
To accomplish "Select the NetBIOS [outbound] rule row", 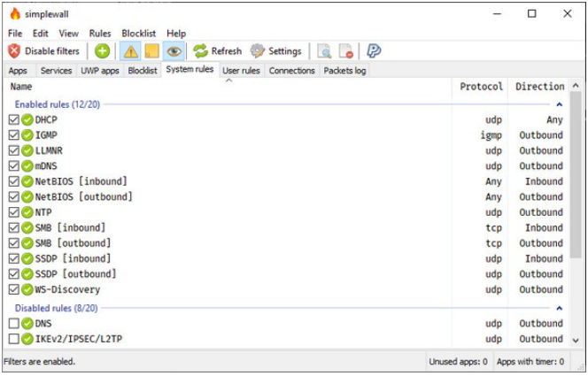I will pos(287,197).
